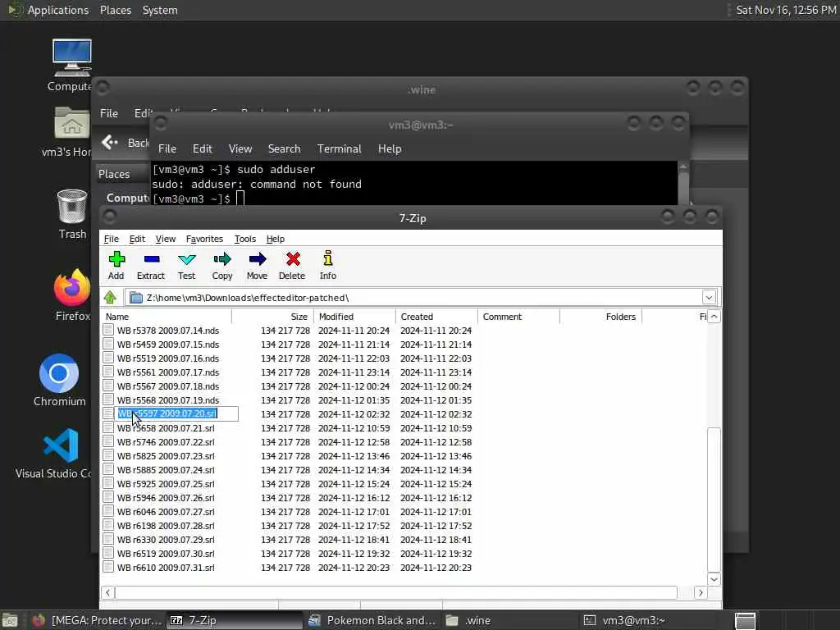Viewport: 840px width, 630px height.
Task: Click the horizontal scrollbar left arrow
Action: [x=107, y=592]
